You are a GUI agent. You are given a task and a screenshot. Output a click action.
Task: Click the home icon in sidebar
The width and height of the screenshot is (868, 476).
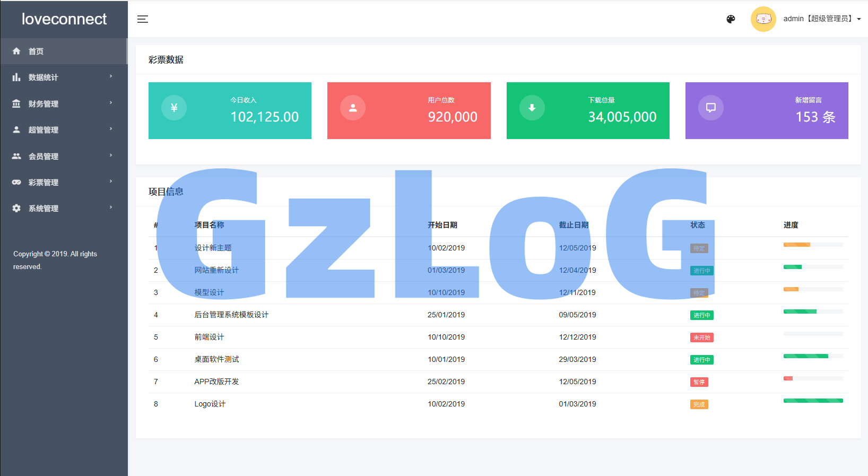pyautogui.click(x=16, y=51)
